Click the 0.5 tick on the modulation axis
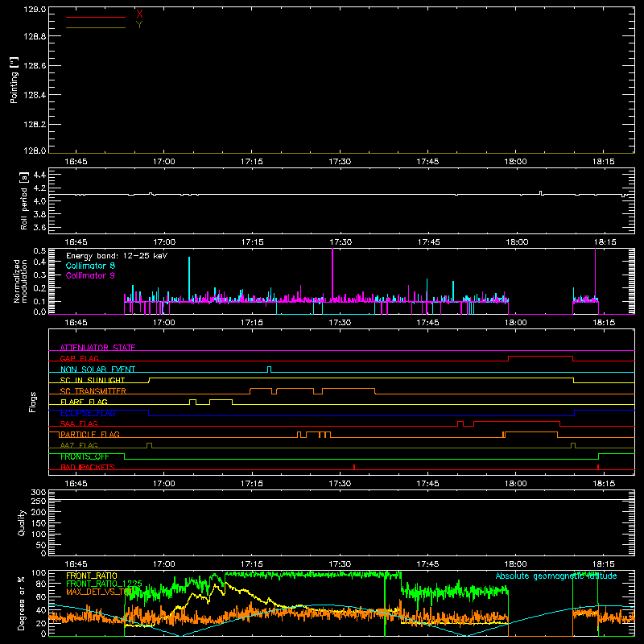The image size is (644, 644). (39, 251)
